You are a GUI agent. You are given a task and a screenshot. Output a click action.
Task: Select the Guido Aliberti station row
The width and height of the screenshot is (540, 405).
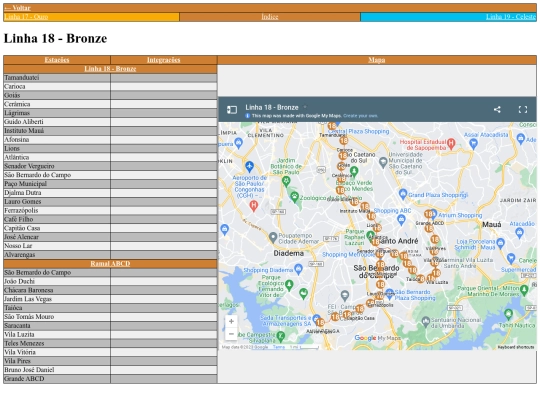[110, 122]
